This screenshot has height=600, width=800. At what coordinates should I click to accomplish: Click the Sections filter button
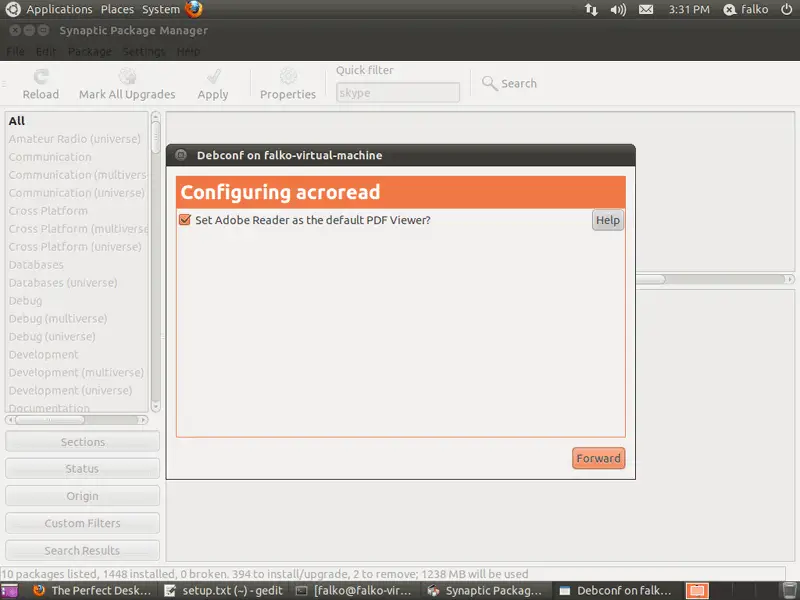[x=82, y=442]
